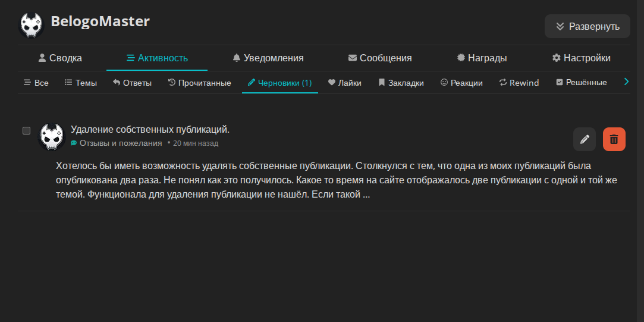Image resolution: width=644 pixels, height=322 pixels.
Task: Expand profile with Развернуть button
Action: point(587,26)
